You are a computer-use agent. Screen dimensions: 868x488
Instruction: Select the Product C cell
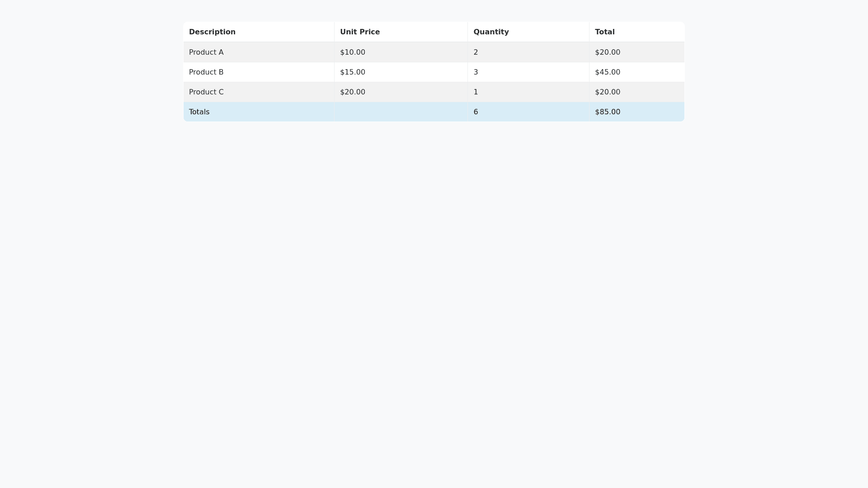coord(206,92)
